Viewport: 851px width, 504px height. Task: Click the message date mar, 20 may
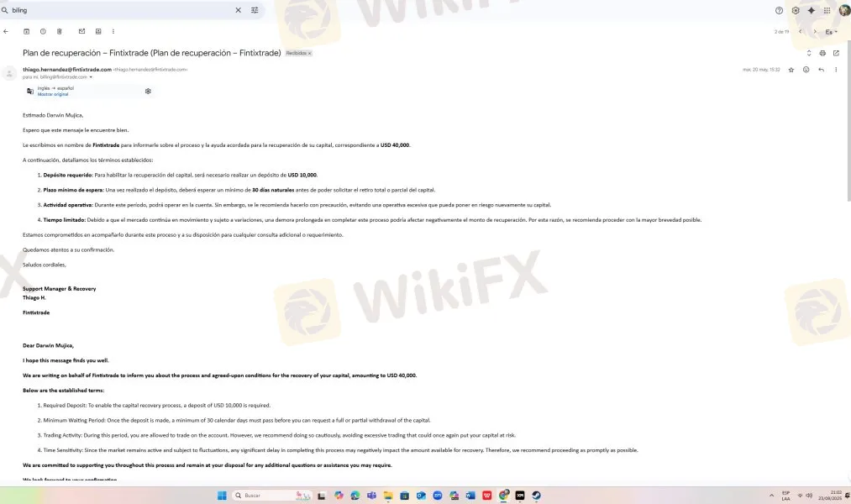click(x=761, y=70)
